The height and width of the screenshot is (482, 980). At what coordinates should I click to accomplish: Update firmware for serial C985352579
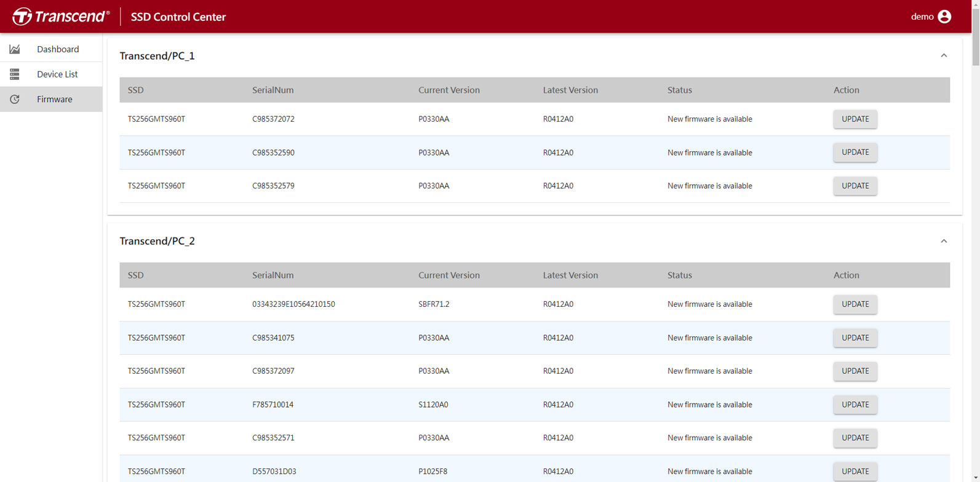855,186
